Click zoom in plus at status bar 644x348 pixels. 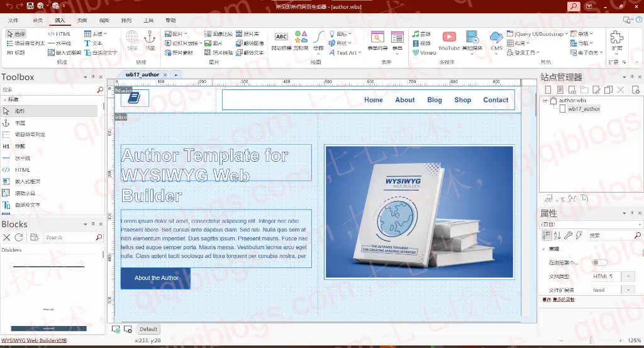coord(620,340)
